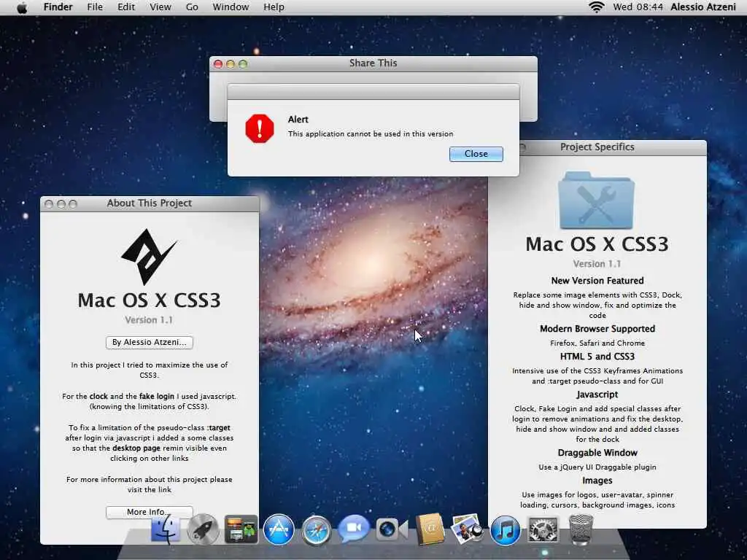The width and height of the screenshot is (747, 560).
Task: Minimize the Share This window
Action: 231,64
